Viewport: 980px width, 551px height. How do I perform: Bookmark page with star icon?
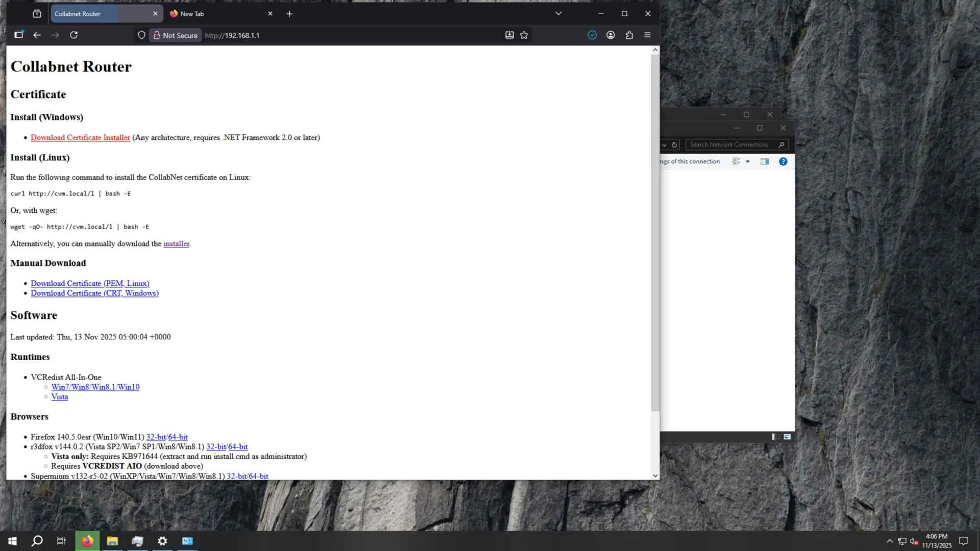click(524, 35)
